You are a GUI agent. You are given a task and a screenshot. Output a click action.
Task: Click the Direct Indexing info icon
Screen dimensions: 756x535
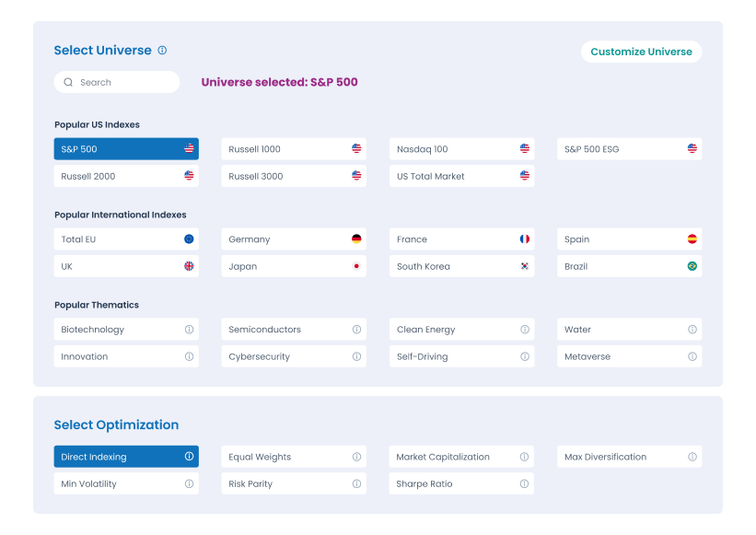coord(189,457)
